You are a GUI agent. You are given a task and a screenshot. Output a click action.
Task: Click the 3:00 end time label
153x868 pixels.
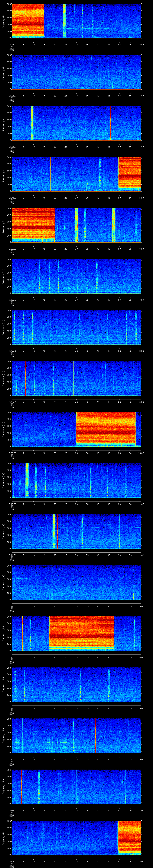pyautogui.click(x=141, y=96)
